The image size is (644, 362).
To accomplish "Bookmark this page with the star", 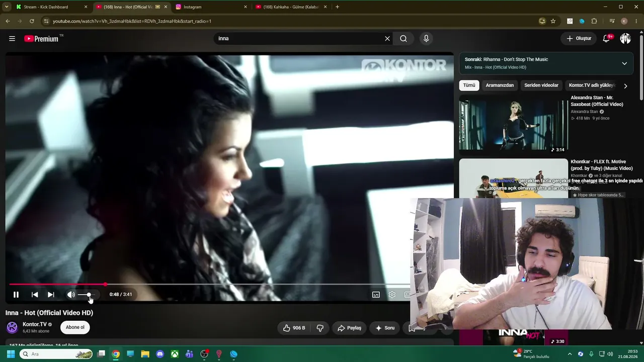I will [x=553, y=21].
